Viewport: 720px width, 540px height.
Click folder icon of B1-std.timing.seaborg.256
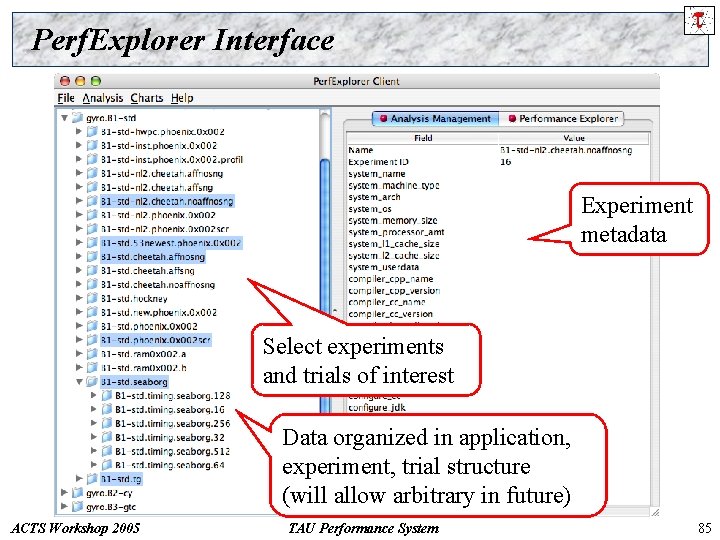(x=107, y=423)
